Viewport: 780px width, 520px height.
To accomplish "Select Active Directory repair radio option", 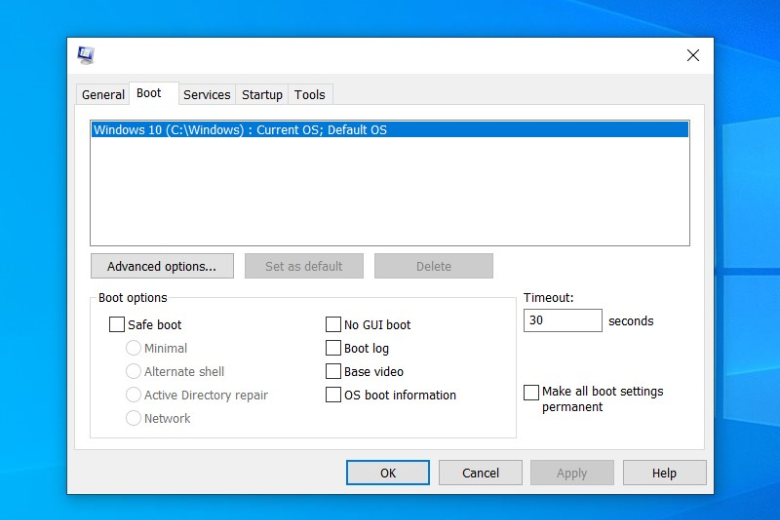I will click(x=133, y=395).
